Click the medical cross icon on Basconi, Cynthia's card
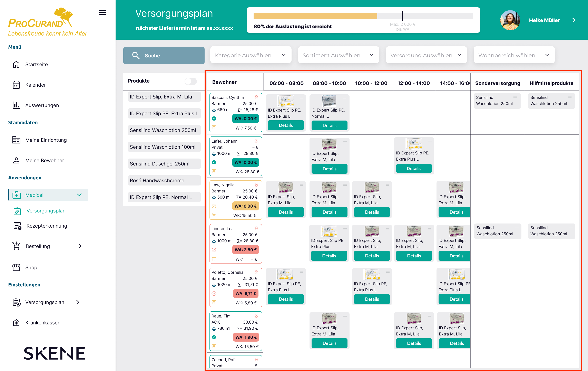This screenshot has width=588, height=371. pyautogui.click(x=256, y=97)
